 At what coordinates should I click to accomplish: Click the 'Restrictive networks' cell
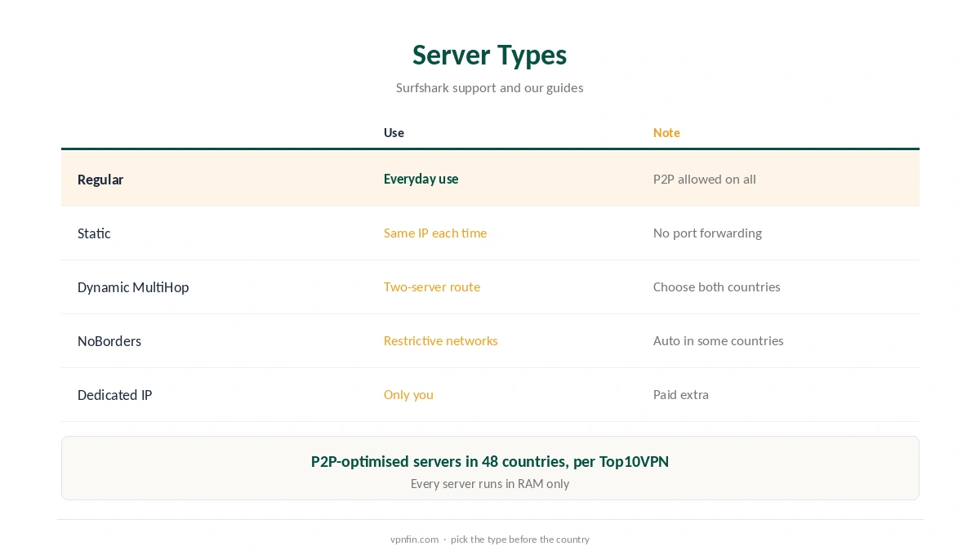441,340
